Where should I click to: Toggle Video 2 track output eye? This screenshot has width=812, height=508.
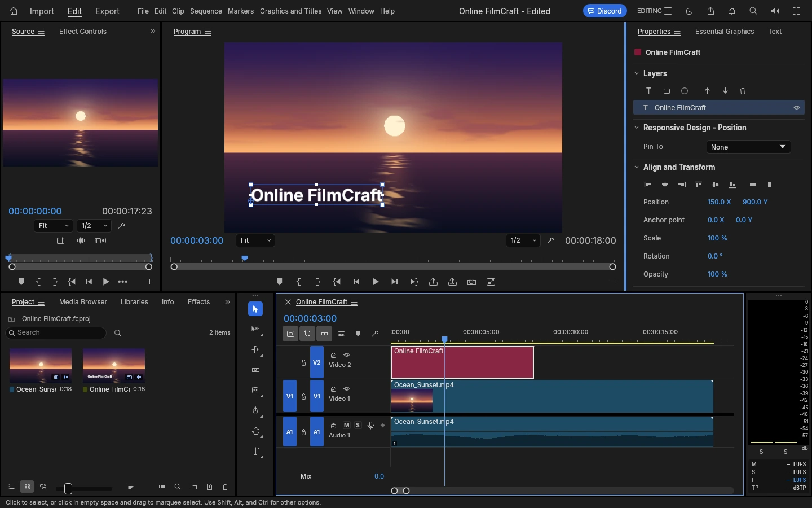[347, 355]
